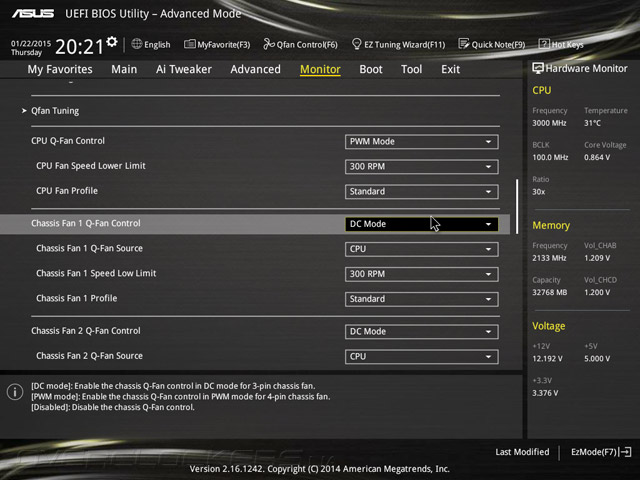
Task: Click the Quick Note notepad icon
Action: tap(464, 44)
